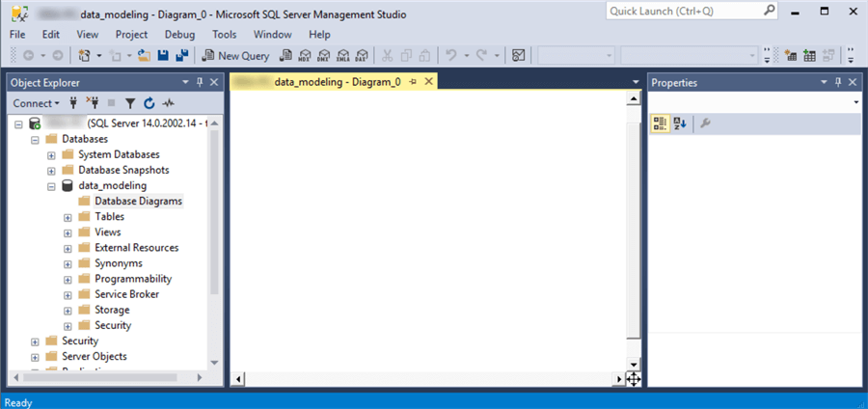Collapse the server root node
This screenshot has width=868, height=409.
click(x=18, y=124)
